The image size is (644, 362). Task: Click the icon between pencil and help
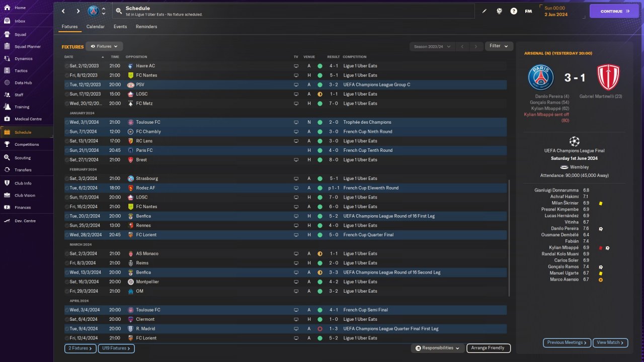(x=499, y=11)
